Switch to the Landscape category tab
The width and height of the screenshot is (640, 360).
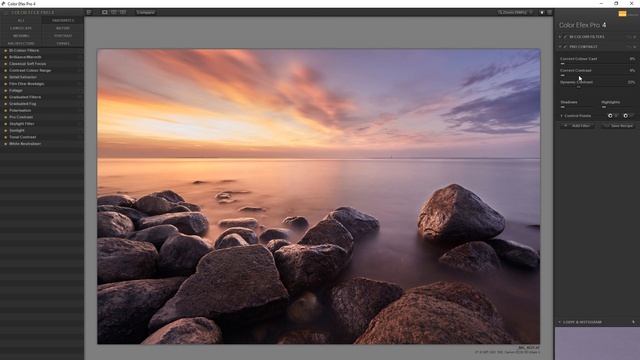point(21,28)
